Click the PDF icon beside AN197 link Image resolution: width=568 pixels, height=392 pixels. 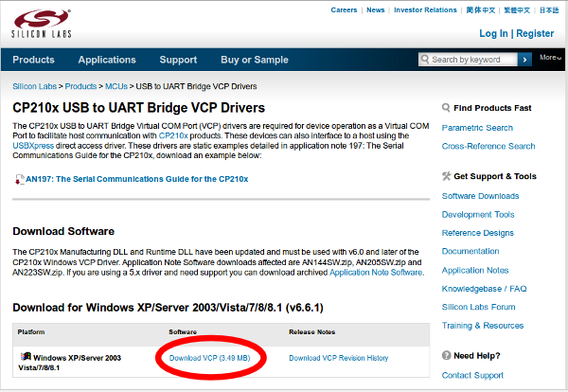click(x=19, y=179)
